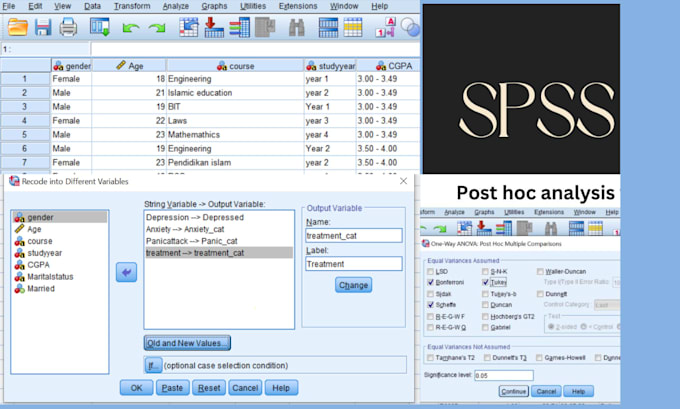
Task: Select the 2-sided radio button
Action: point(551,326)
